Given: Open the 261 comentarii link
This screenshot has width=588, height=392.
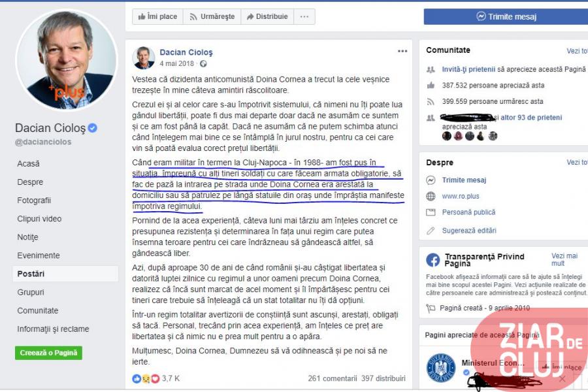Looking at the screenshot, I should [333, 378].
